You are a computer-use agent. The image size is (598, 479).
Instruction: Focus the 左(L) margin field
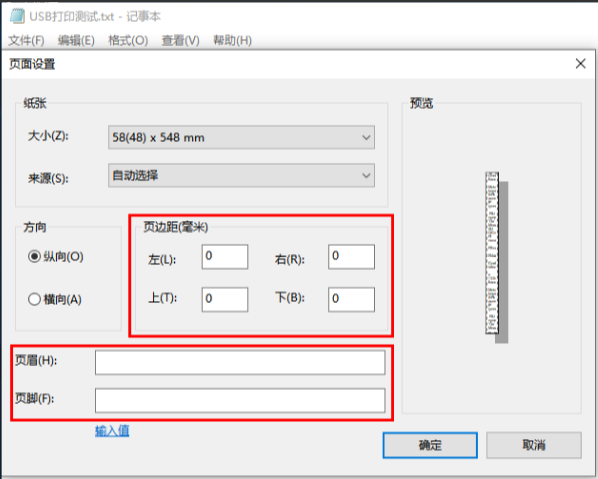click(x=225, y=257)
